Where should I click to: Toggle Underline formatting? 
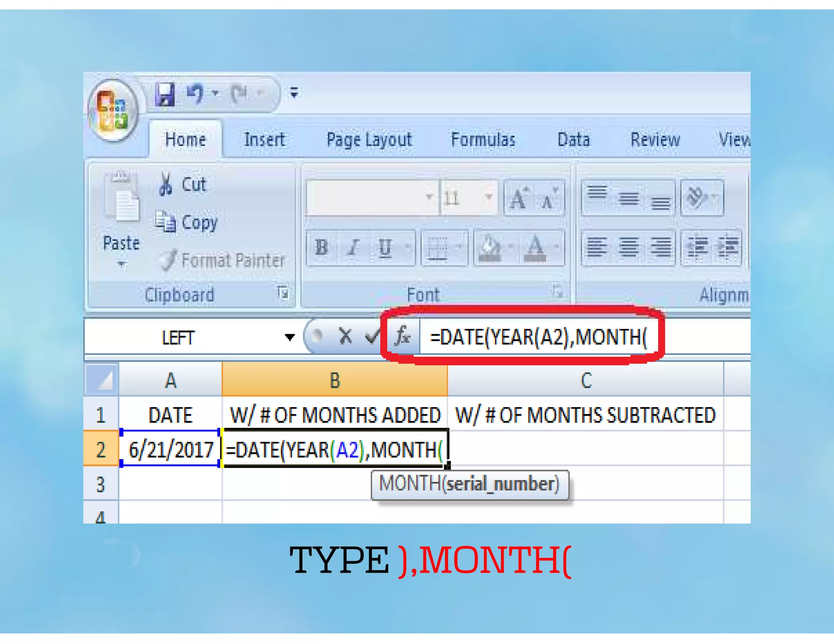tap(385, 247)
